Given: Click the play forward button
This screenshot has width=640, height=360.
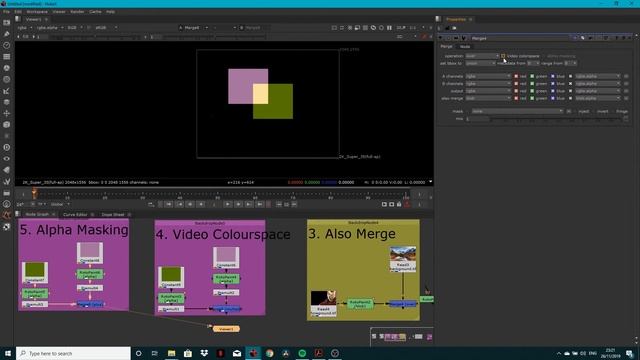Looking at the screenshot, I should [228, 204].
